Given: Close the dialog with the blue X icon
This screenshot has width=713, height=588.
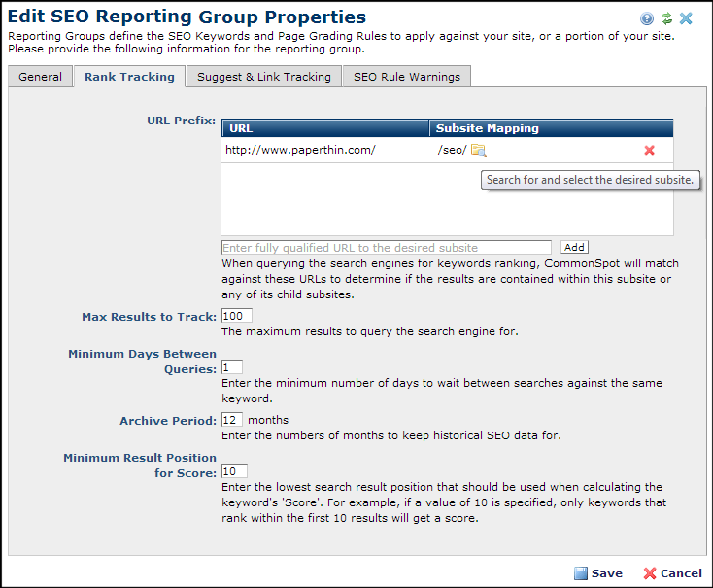Looking at the screenshot, I should [686, 18].
